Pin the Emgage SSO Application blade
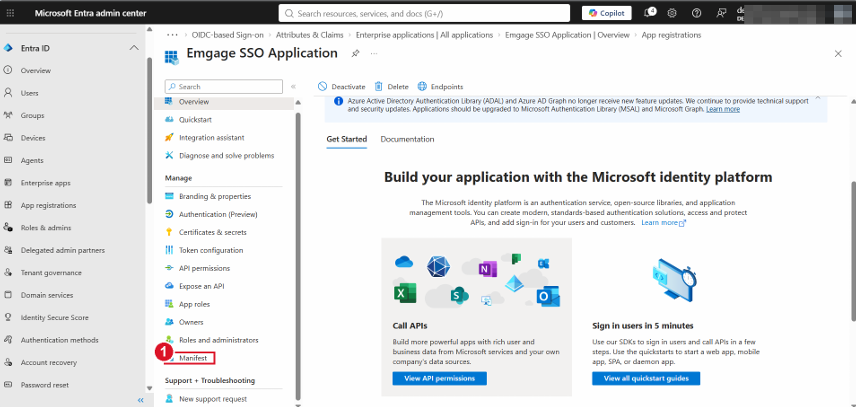This screenshot has width=856, height=407. pos(355,53)
